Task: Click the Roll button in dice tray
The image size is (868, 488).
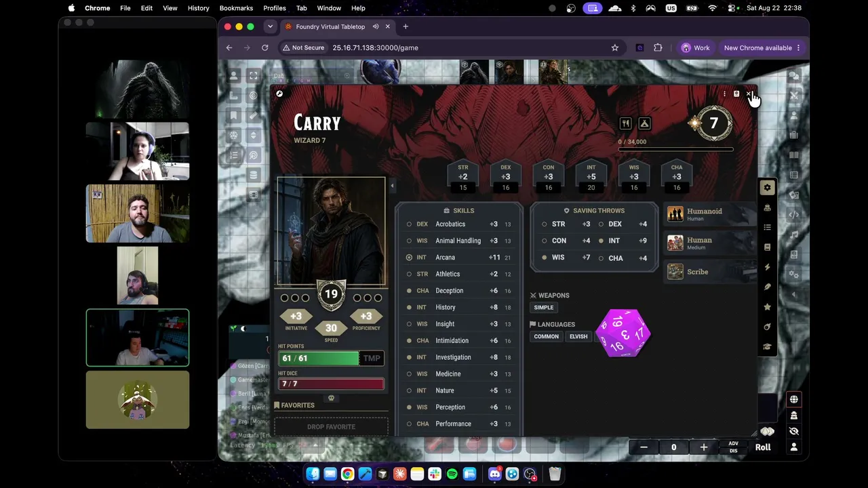Action: coord(763,447)
